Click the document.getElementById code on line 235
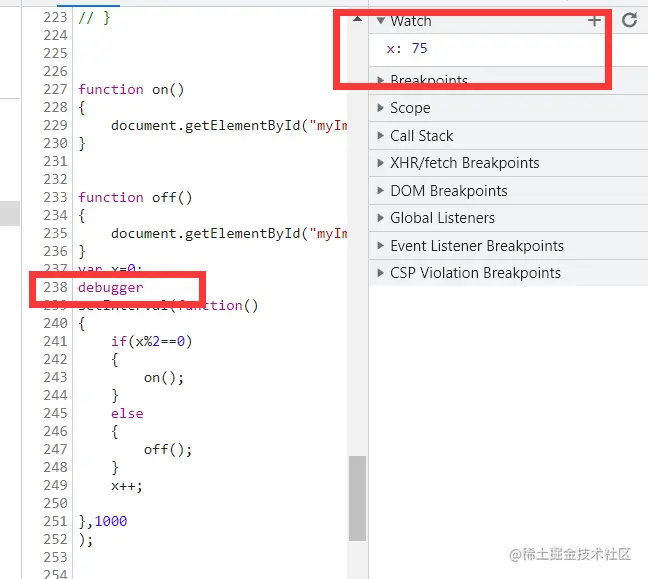Viewport: 648px width, 579px height. [229, 234]
